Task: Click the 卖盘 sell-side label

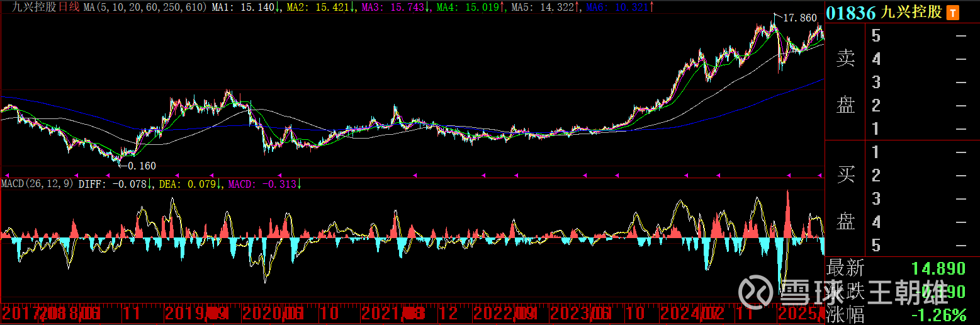Action: click(x=845, y=82)
